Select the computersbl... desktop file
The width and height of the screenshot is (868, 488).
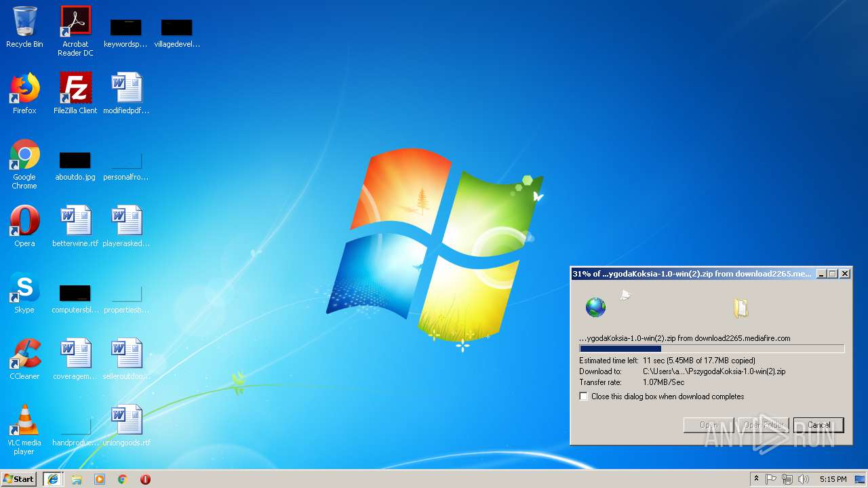[x=75, y=298]
